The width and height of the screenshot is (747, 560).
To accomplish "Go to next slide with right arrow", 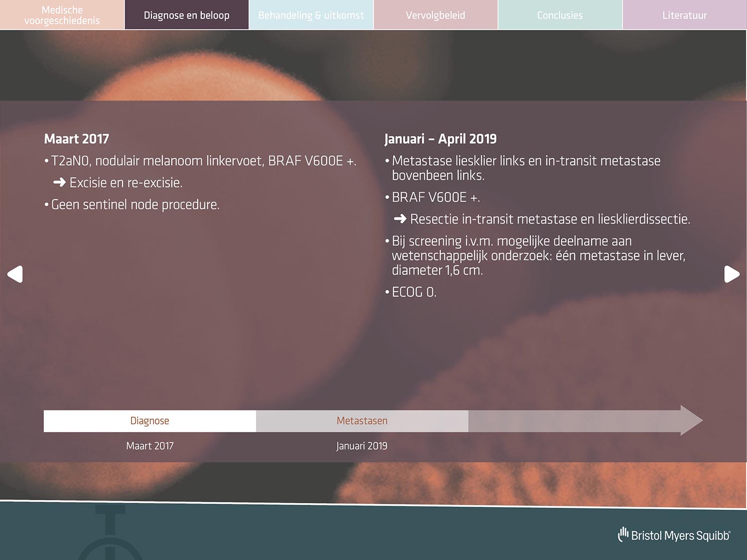I will tap(732, 274).
